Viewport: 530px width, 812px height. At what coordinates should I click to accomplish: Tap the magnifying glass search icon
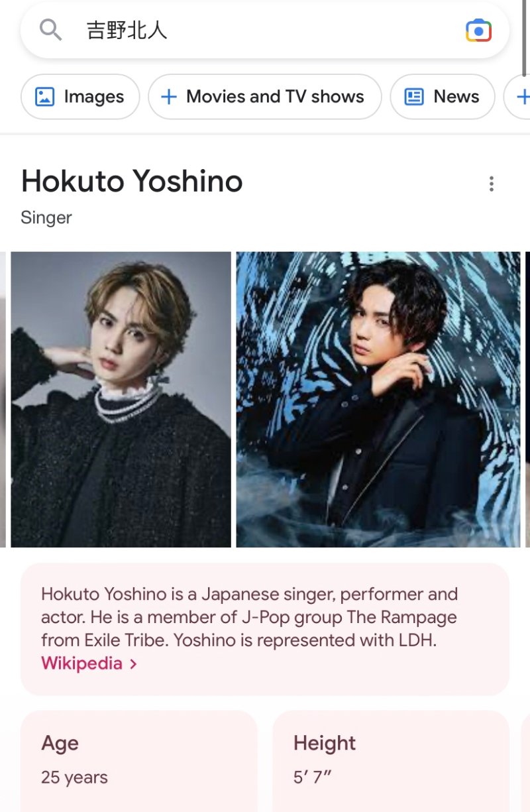(x=50, y=30)
